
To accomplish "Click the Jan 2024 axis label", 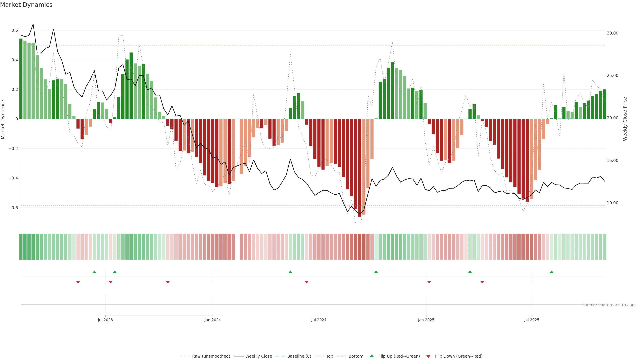I will tap(212, 320).
